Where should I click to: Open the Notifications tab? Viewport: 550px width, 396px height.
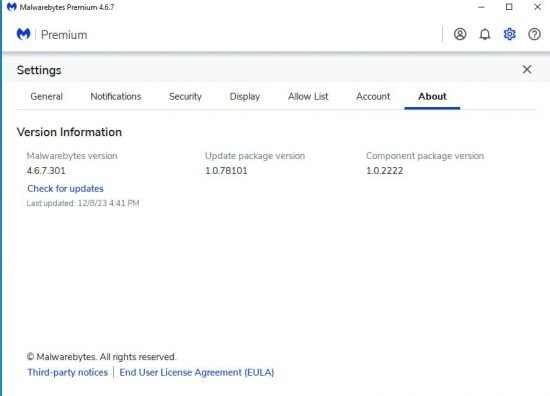tap(116, 96)
